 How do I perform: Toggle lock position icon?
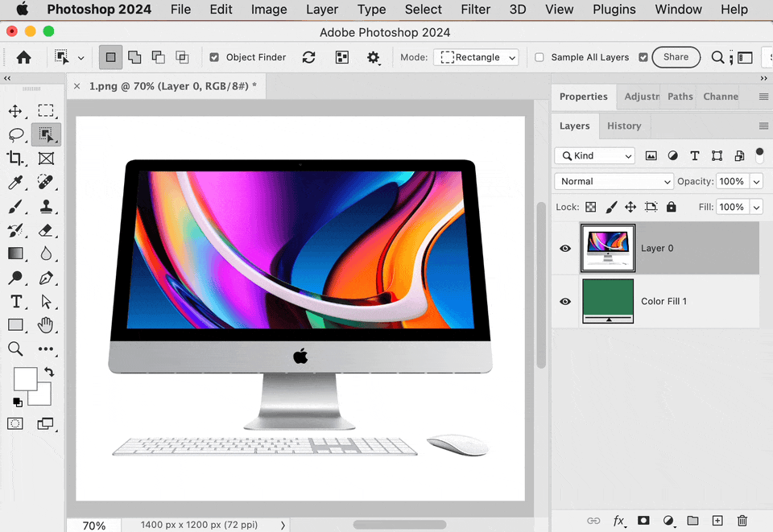tap(630, 207)
